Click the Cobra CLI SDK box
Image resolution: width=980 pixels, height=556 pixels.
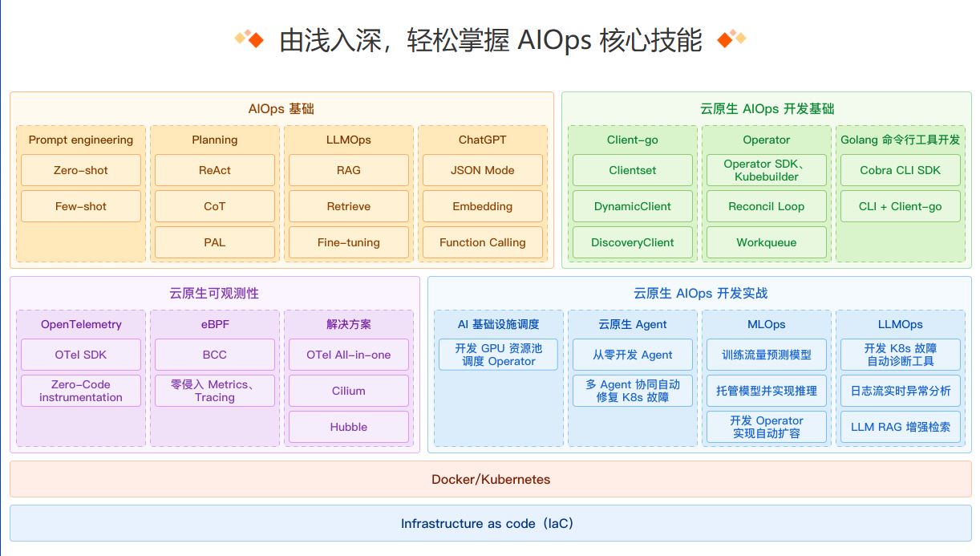901,170
